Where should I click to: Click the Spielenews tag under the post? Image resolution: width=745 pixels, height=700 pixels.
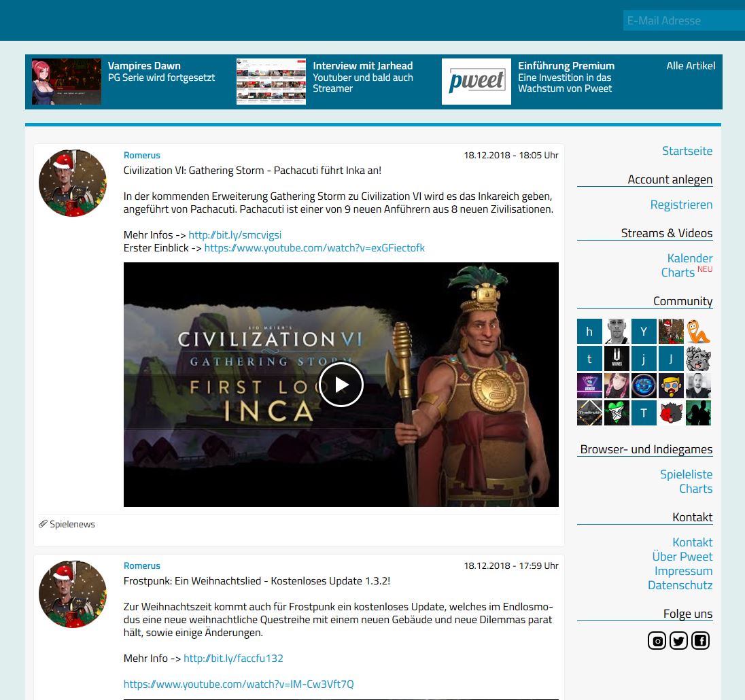pyautogui.click(x=72, y=524)
